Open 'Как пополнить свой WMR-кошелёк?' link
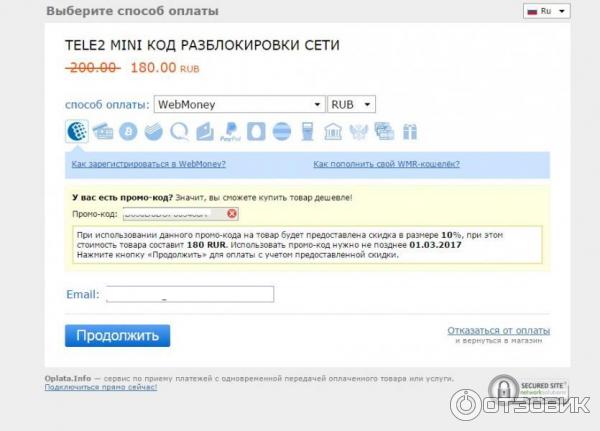 point(386,164)
